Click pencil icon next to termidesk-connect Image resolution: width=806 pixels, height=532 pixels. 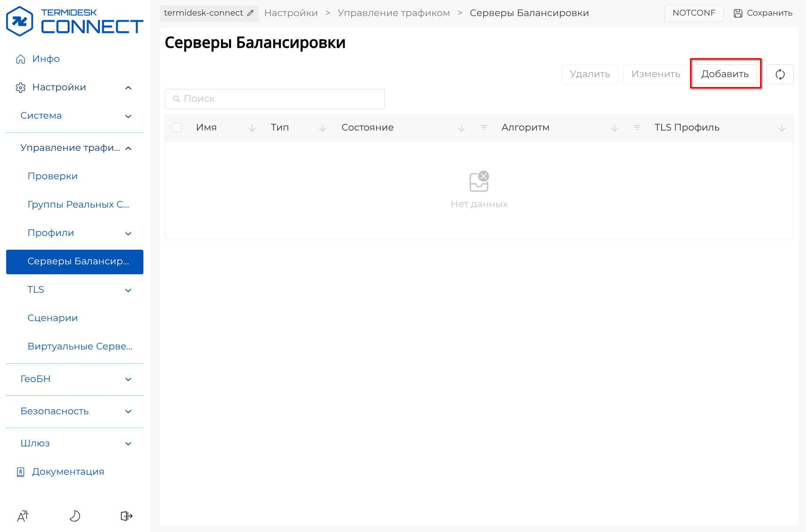pos(250,13)
